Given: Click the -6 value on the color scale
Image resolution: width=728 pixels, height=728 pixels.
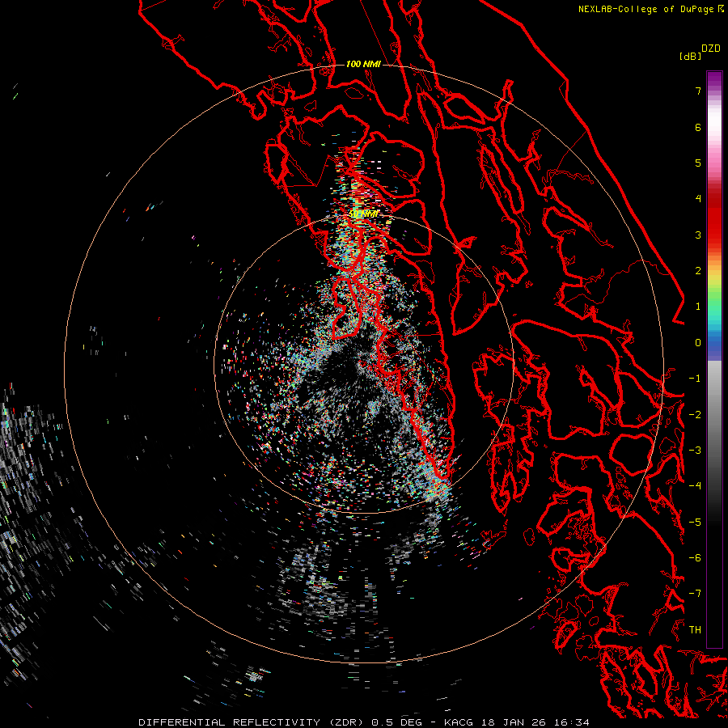Looking at the screenshot, I should 695,558.
